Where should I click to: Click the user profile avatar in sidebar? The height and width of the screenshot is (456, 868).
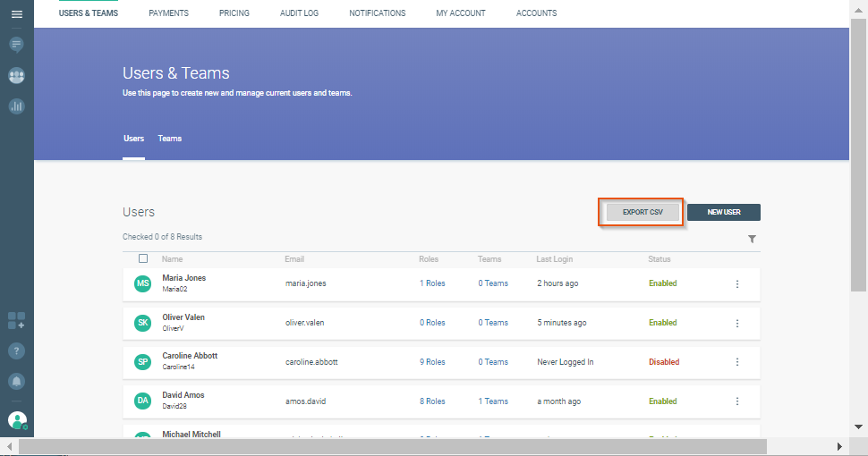click(x=17, y=419)
